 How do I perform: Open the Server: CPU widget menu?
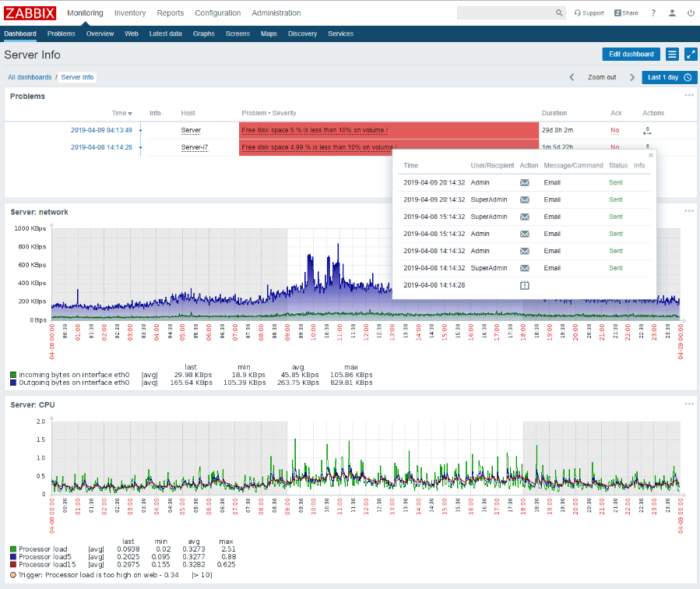[x=689, y=404]
